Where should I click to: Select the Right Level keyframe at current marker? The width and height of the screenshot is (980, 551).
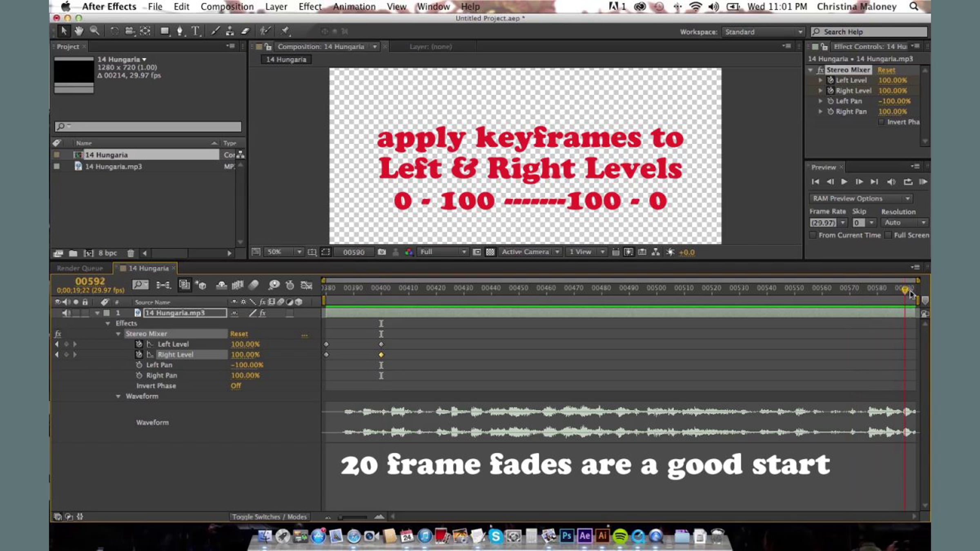point(381,355)
